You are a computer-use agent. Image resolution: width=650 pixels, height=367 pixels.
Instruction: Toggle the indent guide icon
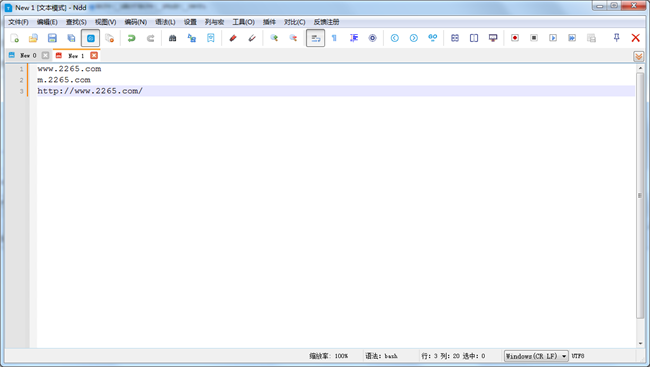coord(354,38)
